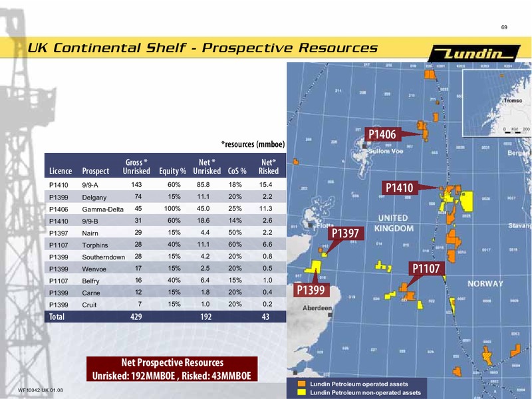Image resolution: width=532 pixels, height=399 pixels.
Task: Click the 'Gamma-Delta' prospect cell
Action: pos(103,209)
